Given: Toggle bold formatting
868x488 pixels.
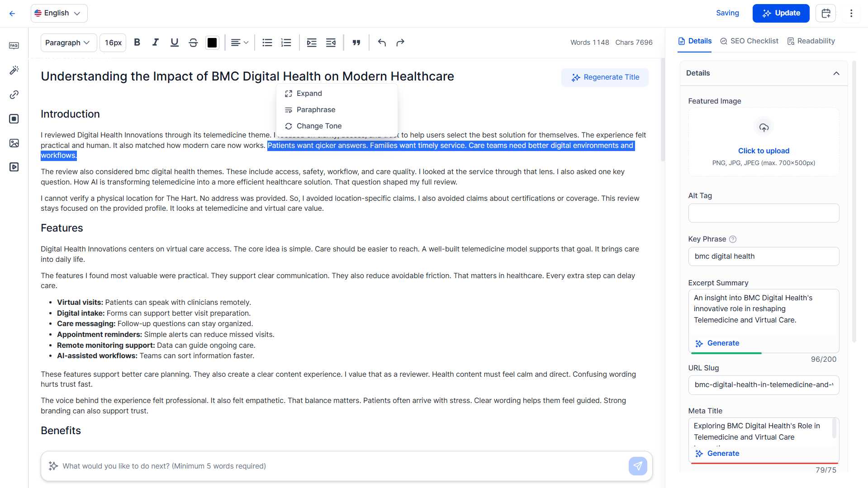Looking at the screenshot, I should coord(137,43).
